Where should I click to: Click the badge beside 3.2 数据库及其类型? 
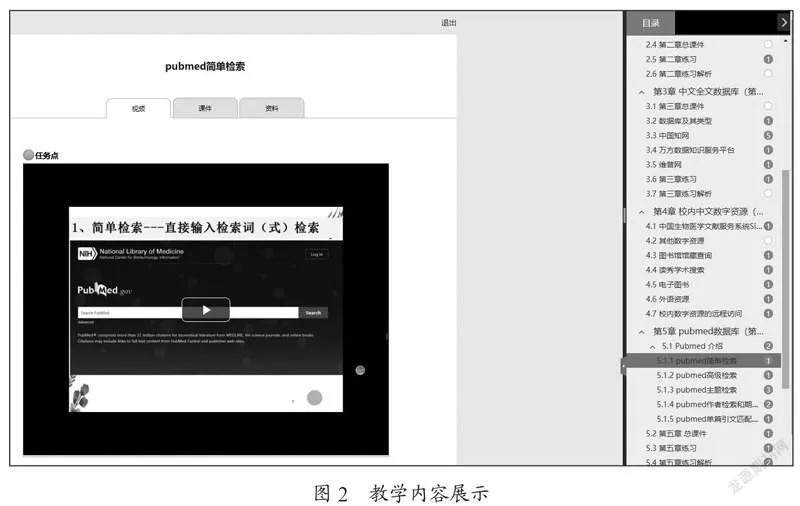(x=768, y=121)
